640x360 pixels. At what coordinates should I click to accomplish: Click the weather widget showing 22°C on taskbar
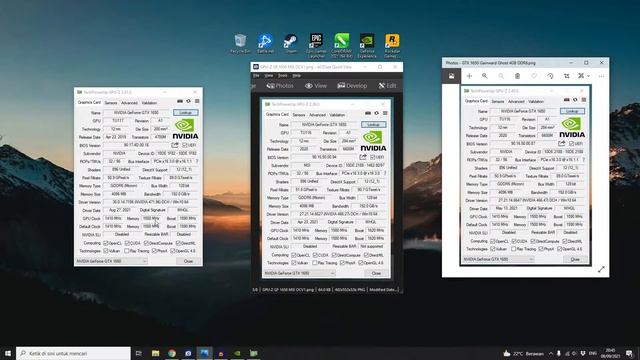pyautogui.click(x=523, y=353)
